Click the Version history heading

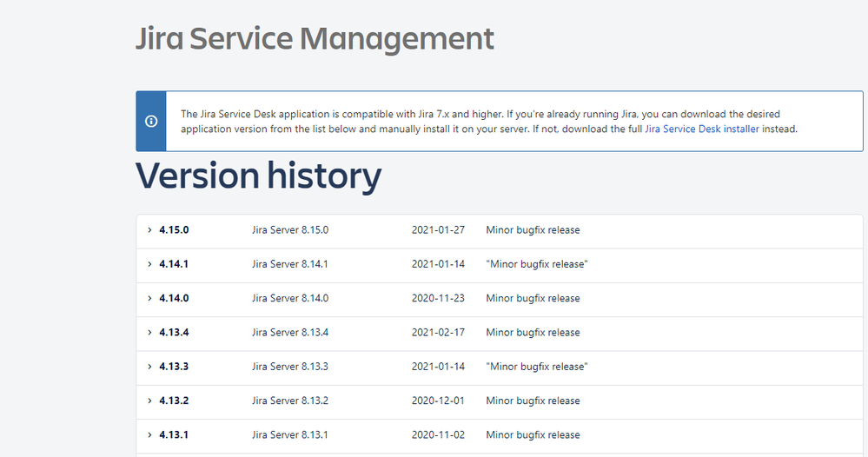[x=259, y=176]
